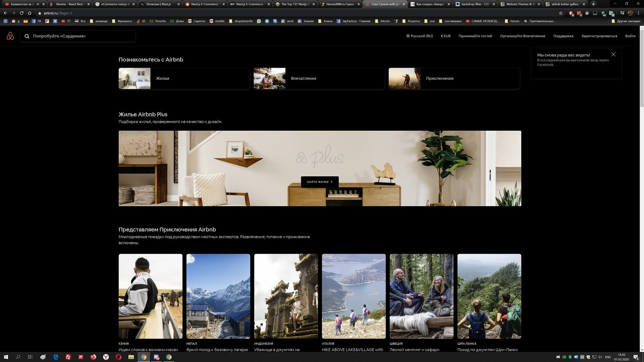
Task: Open the Chrome profile avatar
Action: pyautogui.click(x=630, y=13)
